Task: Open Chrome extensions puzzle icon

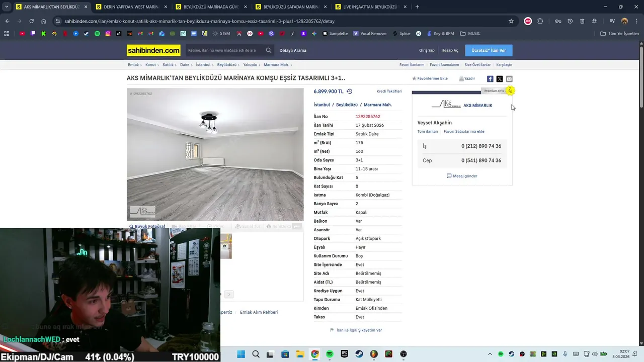Action: pos(540,21)
